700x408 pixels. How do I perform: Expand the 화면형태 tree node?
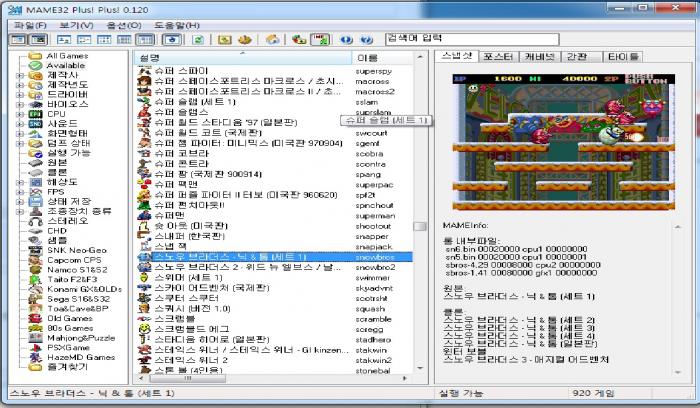pos(20,133)
